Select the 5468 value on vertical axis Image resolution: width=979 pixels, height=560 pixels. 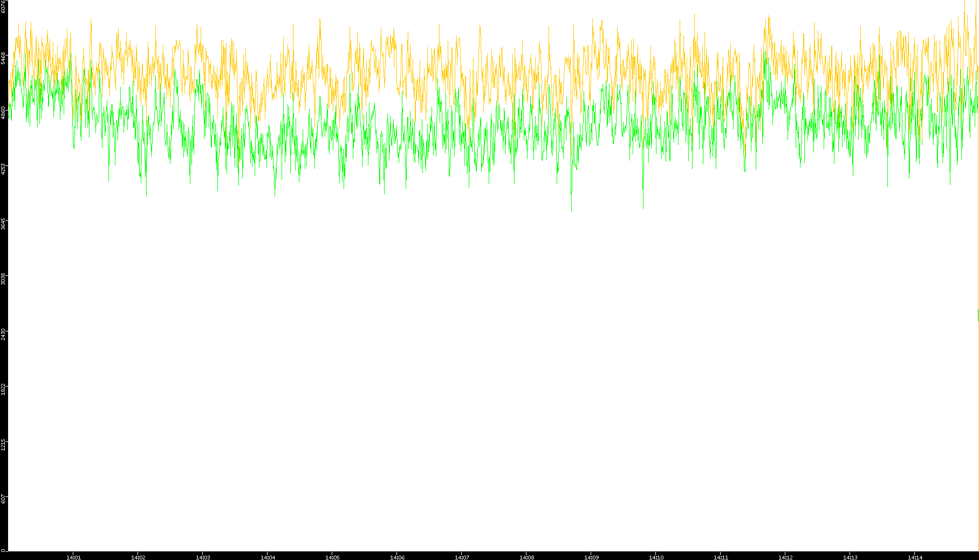pos(3,58)
